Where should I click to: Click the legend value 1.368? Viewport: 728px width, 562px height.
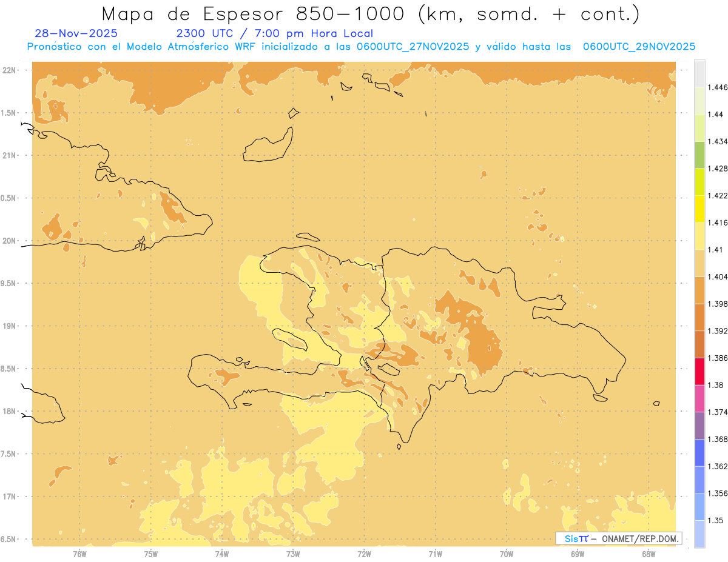pyautogui.click(x=718, y=439)
